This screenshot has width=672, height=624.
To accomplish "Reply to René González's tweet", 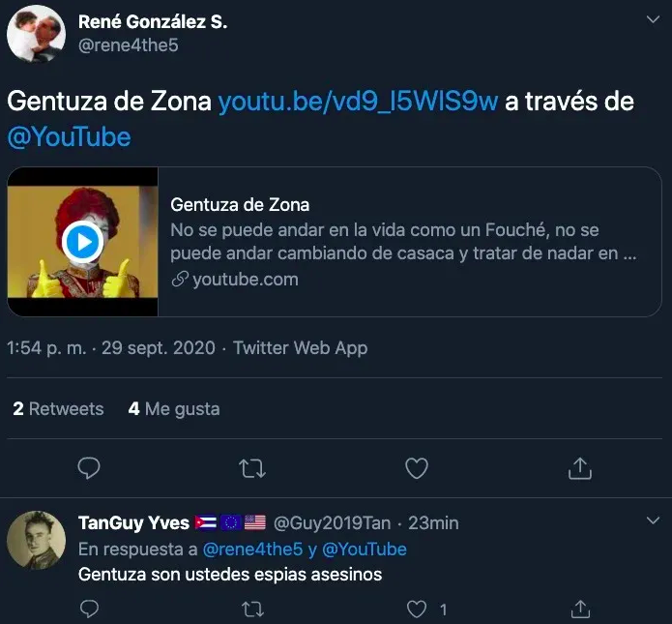I will 89,468.
